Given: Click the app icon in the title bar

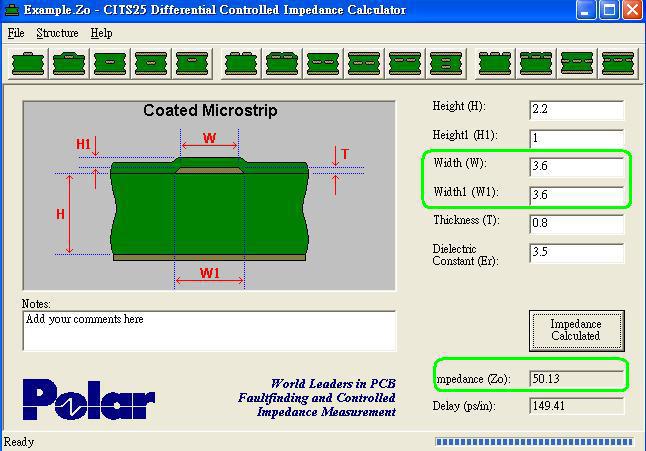Looking at the screenshot, I should 12,10.
